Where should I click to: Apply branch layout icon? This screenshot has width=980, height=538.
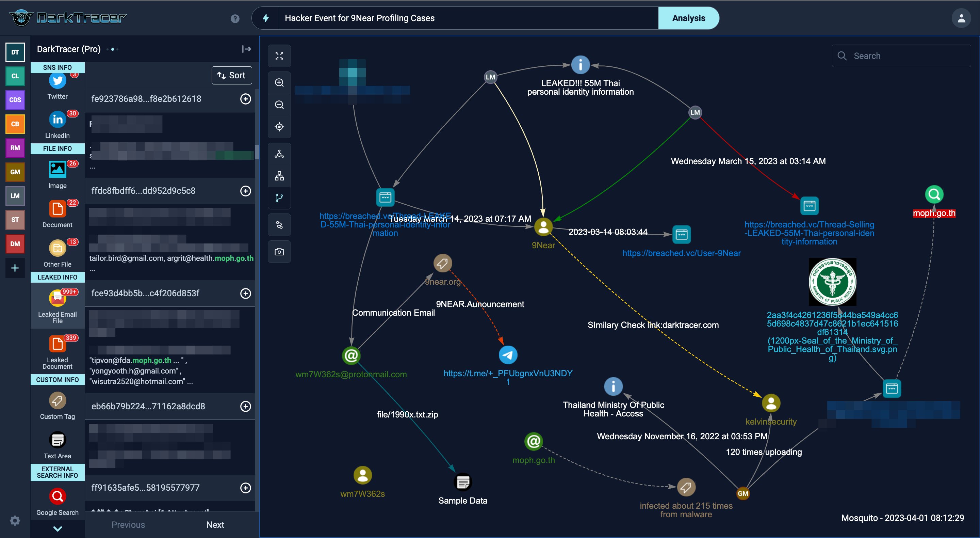pyautogui.click(x=279, y=198)
